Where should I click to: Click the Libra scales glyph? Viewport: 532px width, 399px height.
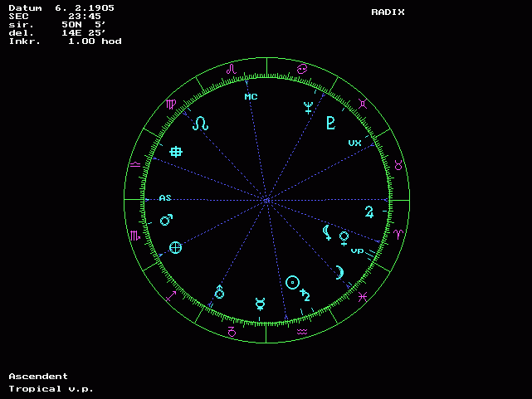pos(135,165)
